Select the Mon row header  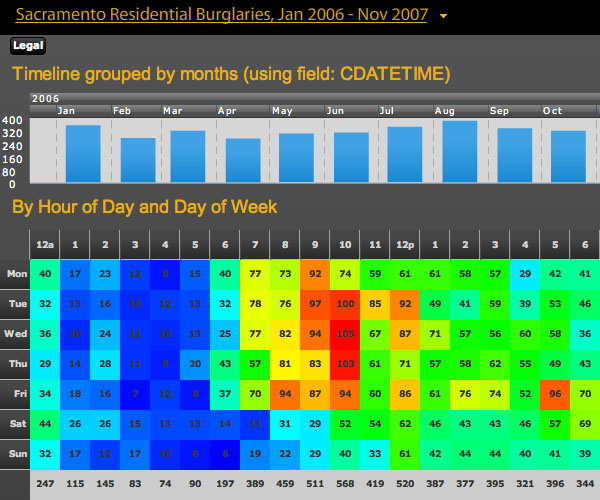(17, 273)
